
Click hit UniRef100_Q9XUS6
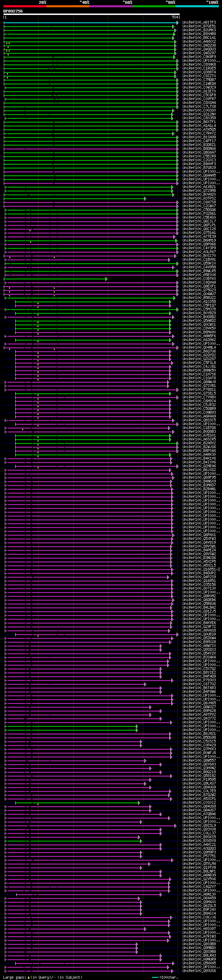pyautogui.click(x=199, y=971)
